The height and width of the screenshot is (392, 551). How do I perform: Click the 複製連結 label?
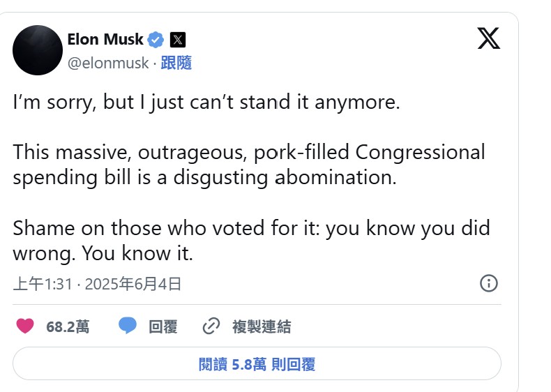click(262, 326)
